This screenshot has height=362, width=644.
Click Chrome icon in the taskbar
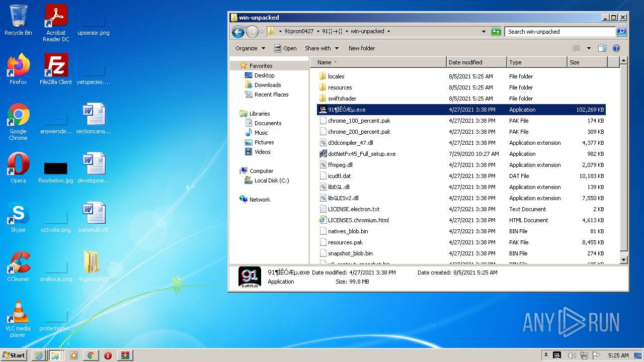point(91,355)
